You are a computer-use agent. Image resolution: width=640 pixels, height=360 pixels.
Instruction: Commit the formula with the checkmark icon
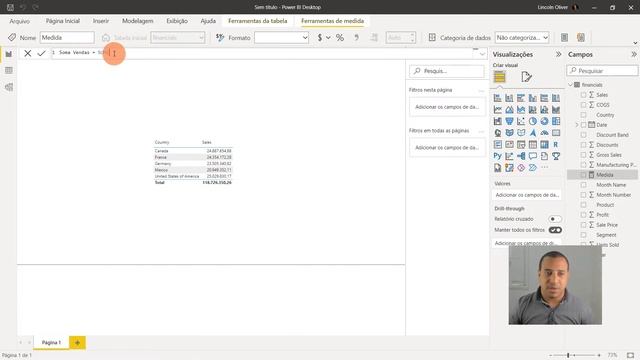coord(41,53)
